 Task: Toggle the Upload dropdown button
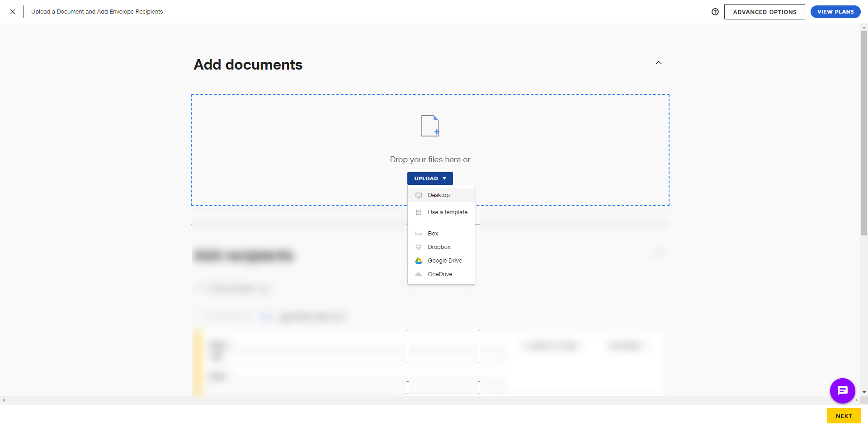pyautogui.click(x=430, y=178)
